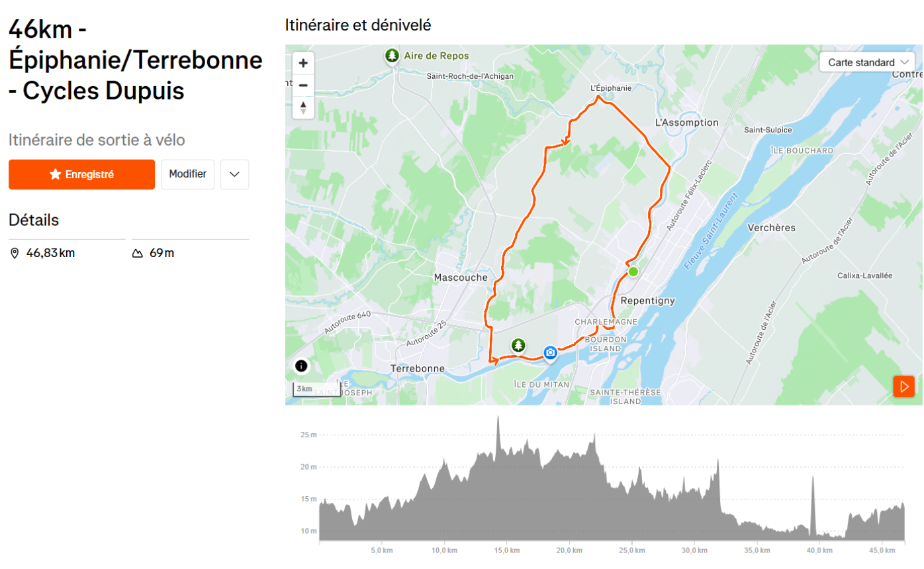Image resolution: width=924 pixels, height=569 pixels.
Task: Open the map info icon
Action: 301,366
